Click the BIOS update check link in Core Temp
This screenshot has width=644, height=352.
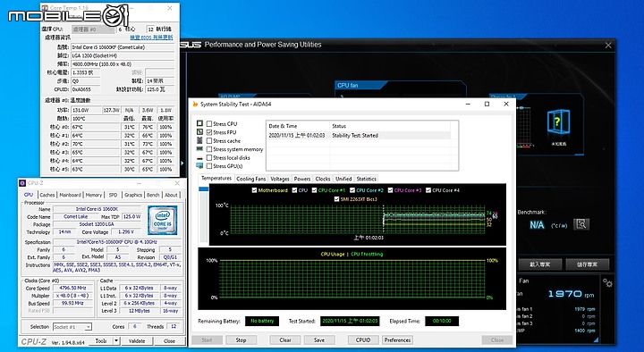tap(151, 38)
